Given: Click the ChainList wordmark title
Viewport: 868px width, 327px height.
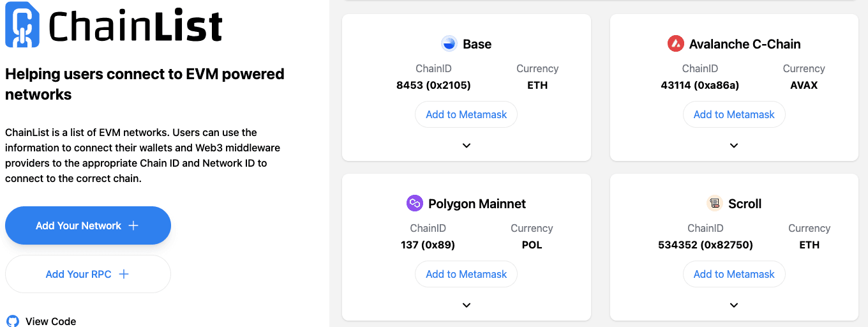Looking at the screenshot, I should tap(135, 27).
